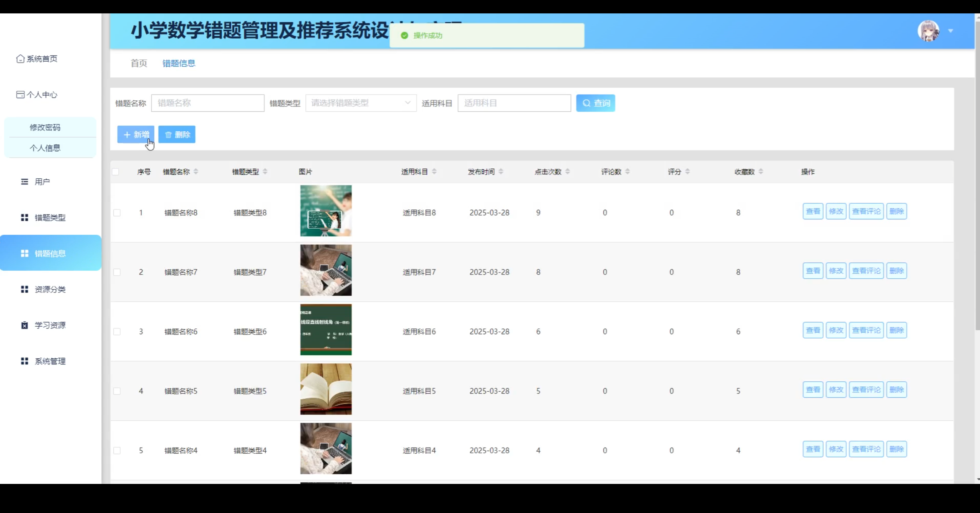
Task: Click the 查询 search button
Action: point(595,103)
